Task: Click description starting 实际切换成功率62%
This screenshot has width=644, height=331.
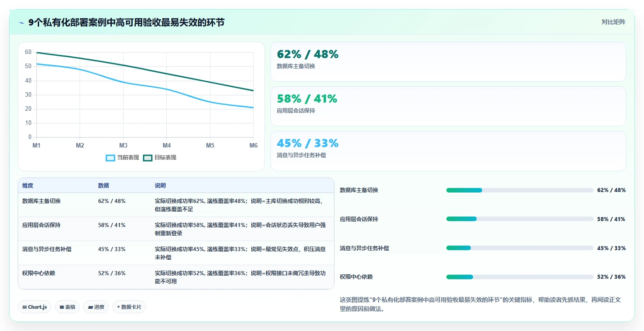Action: click(x=240, y=205)
